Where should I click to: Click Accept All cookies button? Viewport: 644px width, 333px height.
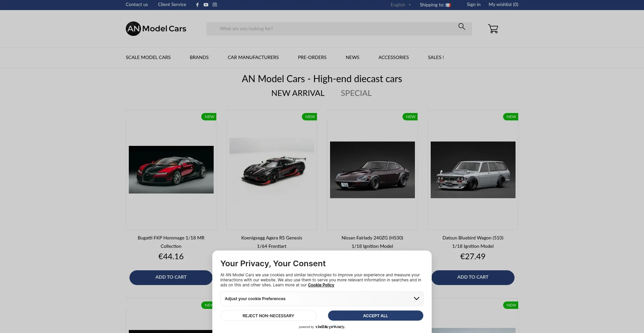coord(375,316)
